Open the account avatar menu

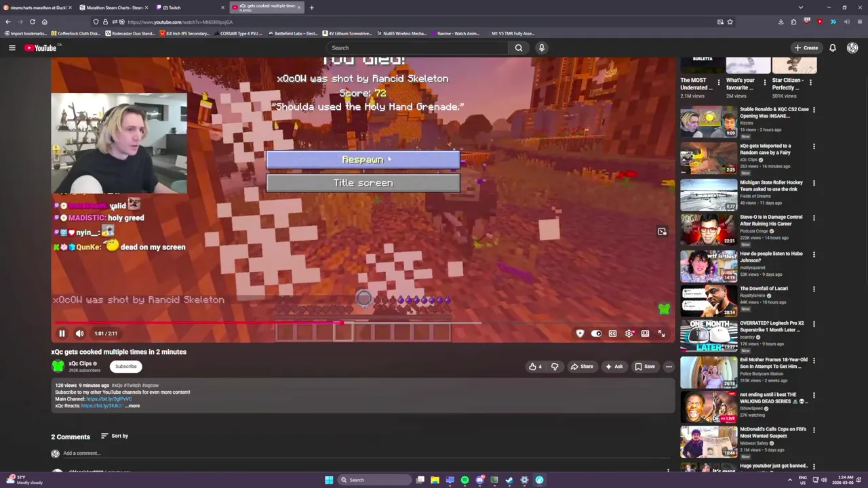(852, 47)
